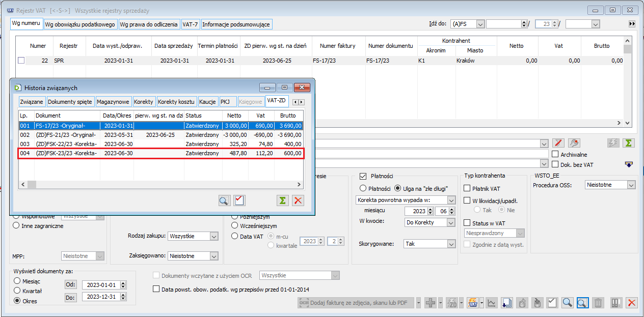This screenshot has width=644, height=317.
Task: Uncheck the Płatności group checkbox
Action: click(363, 176)
